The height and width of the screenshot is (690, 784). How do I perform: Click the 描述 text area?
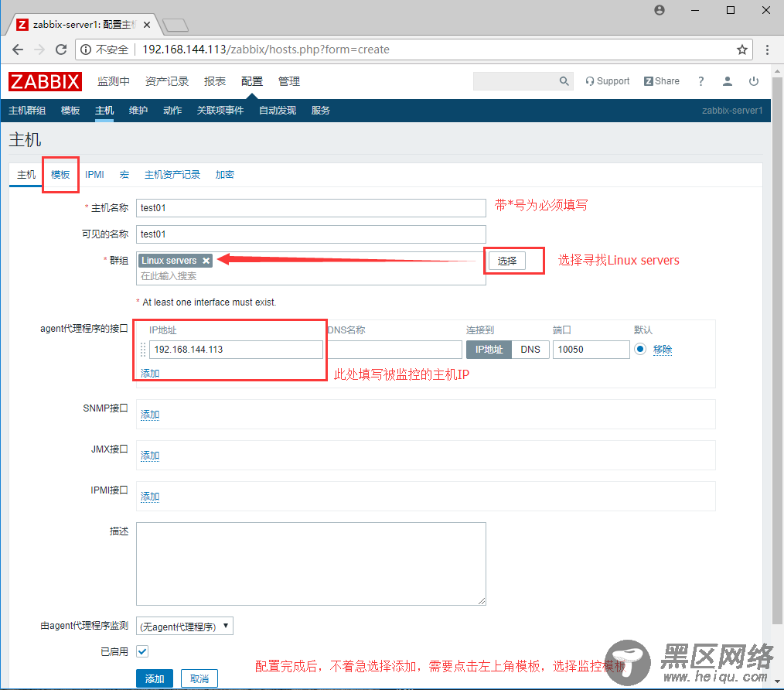311,564
